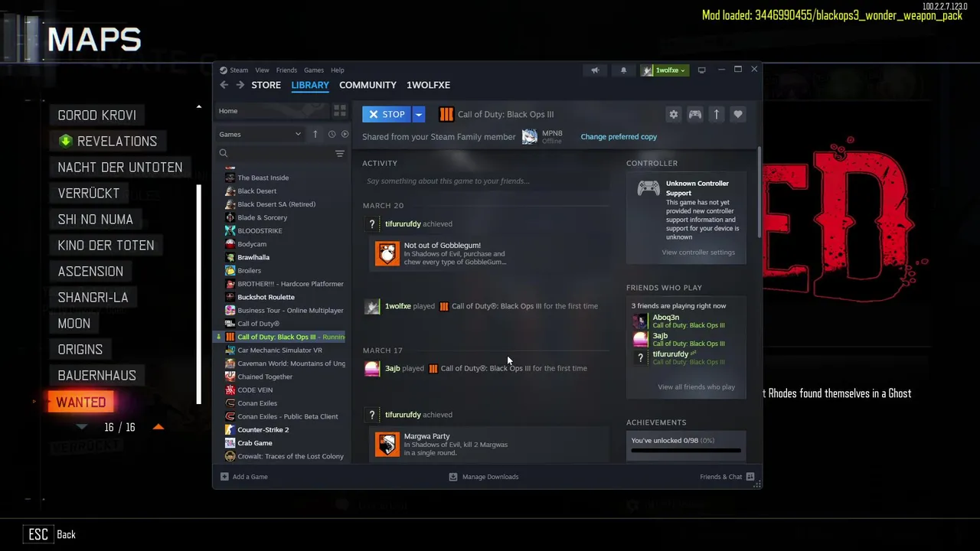The width and height of the screenshot is (980, 551).
Task: Click the Steam main content scrollbar
Action: click(759, 191)
